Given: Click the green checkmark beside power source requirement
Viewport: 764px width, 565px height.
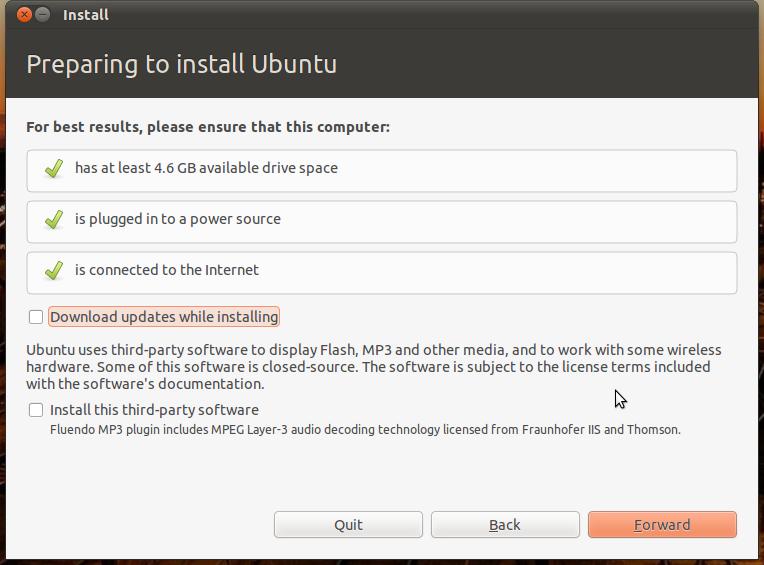Looking at the screenshot, I should [x=54, y=220].
